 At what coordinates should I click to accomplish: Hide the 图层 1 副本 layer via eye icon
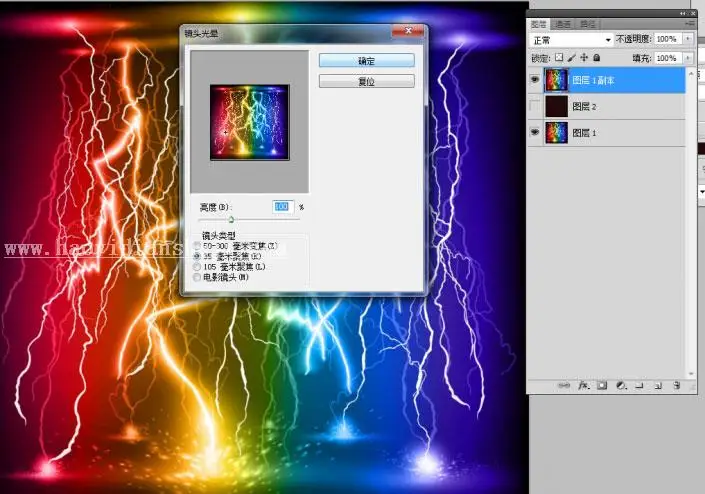point(535,80)
